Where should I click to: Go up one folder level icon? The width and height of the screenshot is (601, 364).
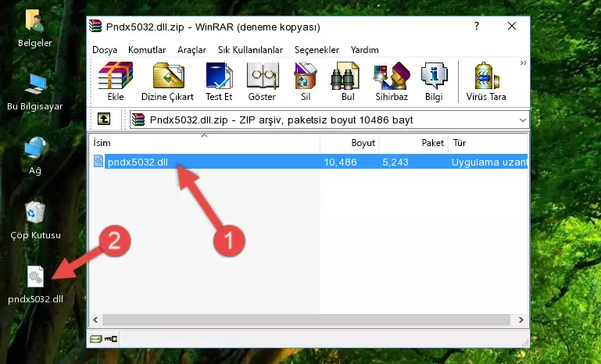point(104,120)
